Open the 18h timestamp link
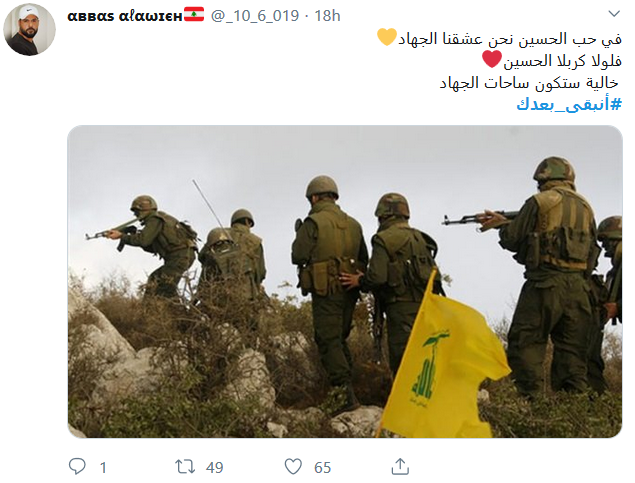This screenshot has width=635, height=483. [x=327, y=16]
